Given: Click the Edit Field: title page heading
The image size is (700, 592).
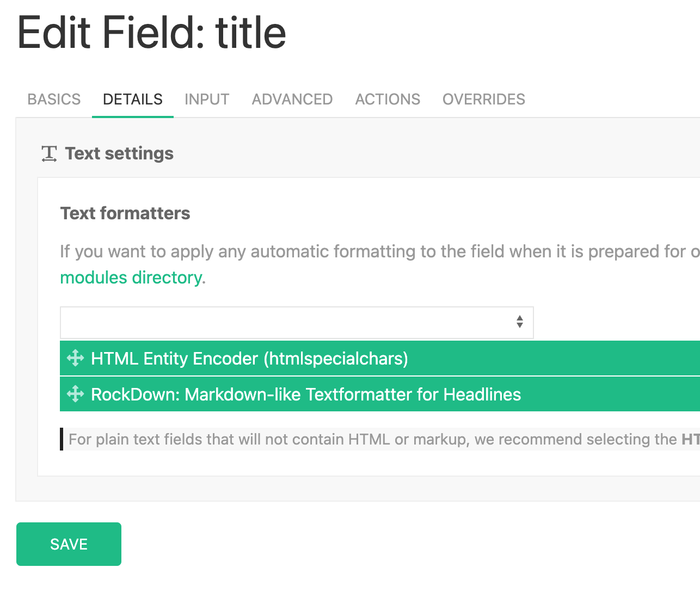Looking at the screenshot, I should click(152, 33).
